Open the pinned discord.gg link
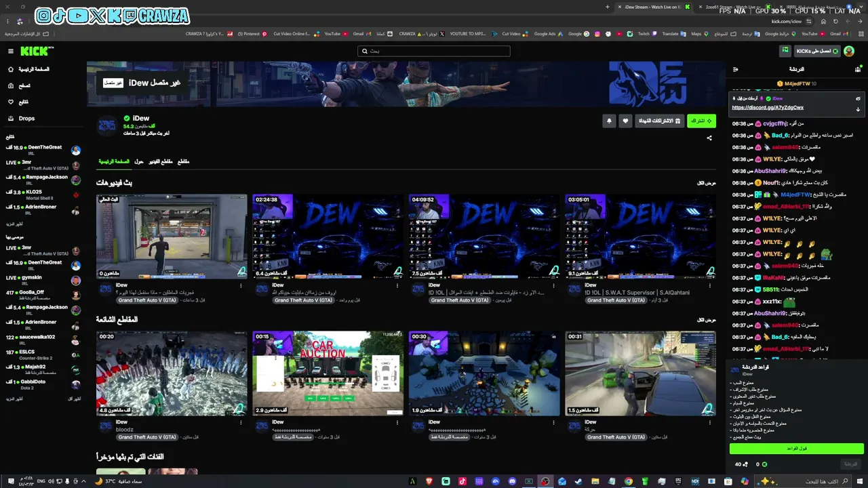The width and height of the screenshot is (868, 488). [768, 108]
